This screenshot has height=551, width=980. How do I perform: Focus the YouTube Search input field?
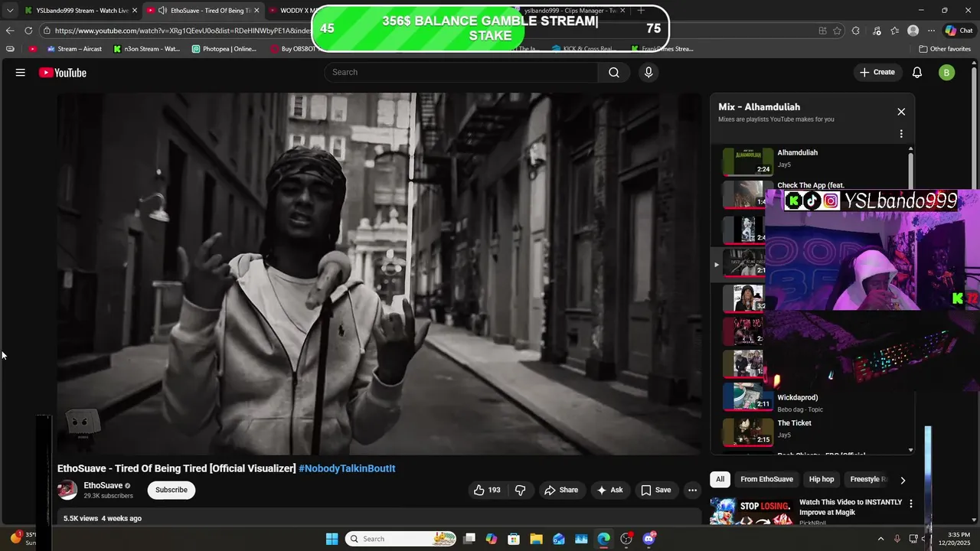click(x=462, y=72)
